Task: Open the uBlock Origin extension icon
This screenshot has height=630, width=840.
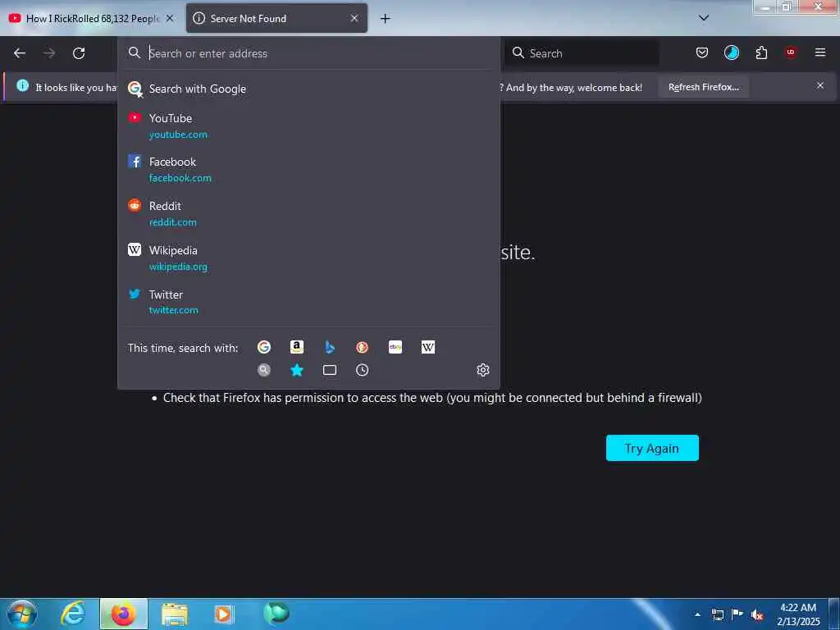Action: [791, 52]
